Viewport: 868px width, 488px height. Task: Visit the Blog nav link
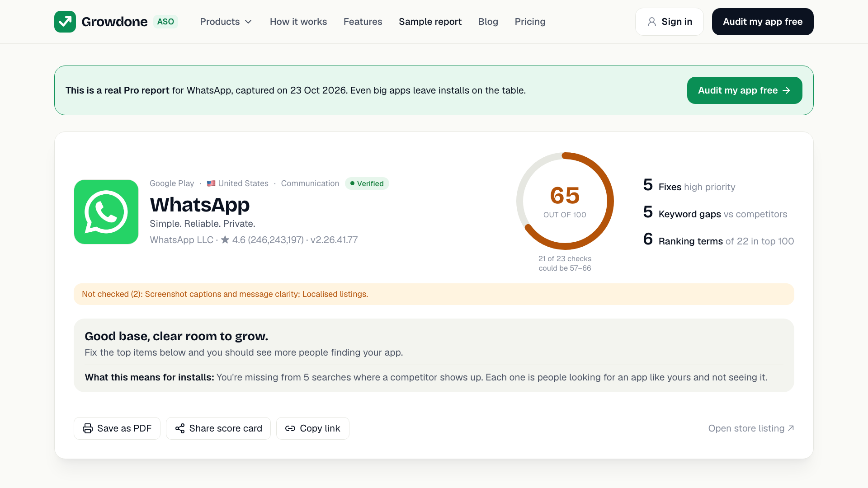tap(488, 22)
